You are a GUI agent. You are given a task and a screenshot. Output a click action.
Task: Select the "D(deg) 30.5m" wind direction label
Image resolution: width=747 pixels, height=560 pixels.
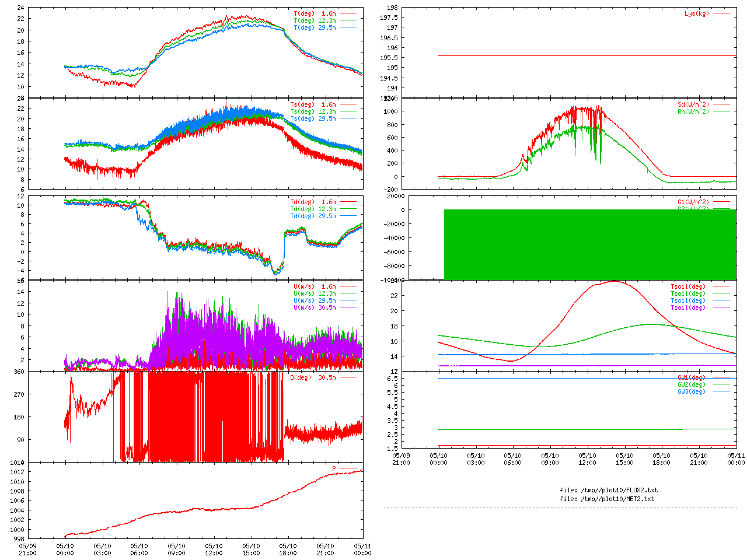coord(313,378)
